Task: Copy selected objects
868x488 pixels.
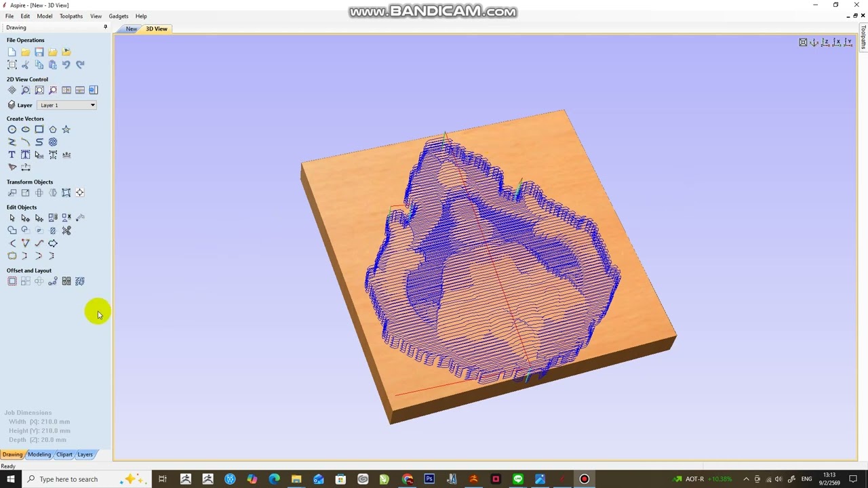Action: (x=39, y=65)
